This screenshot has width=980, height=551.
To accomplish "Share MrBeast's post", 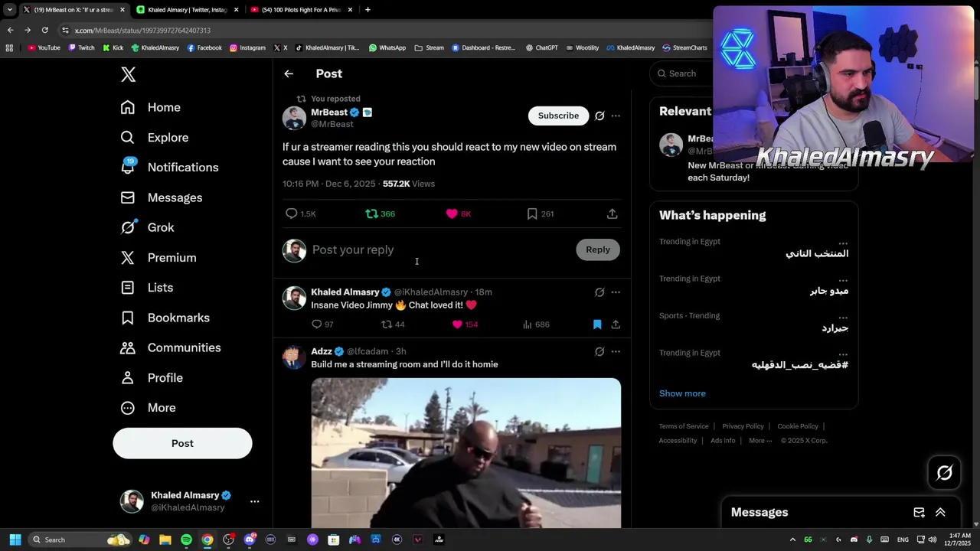I will (612, 214).
